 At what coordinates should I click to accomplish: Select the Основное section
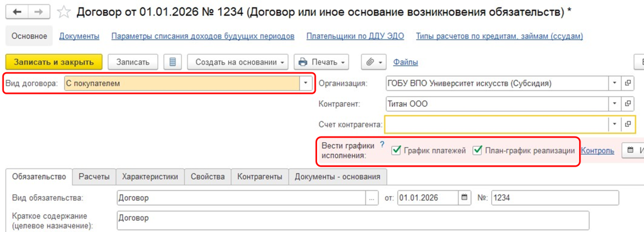pyautogui.click(x=29, y=36)
